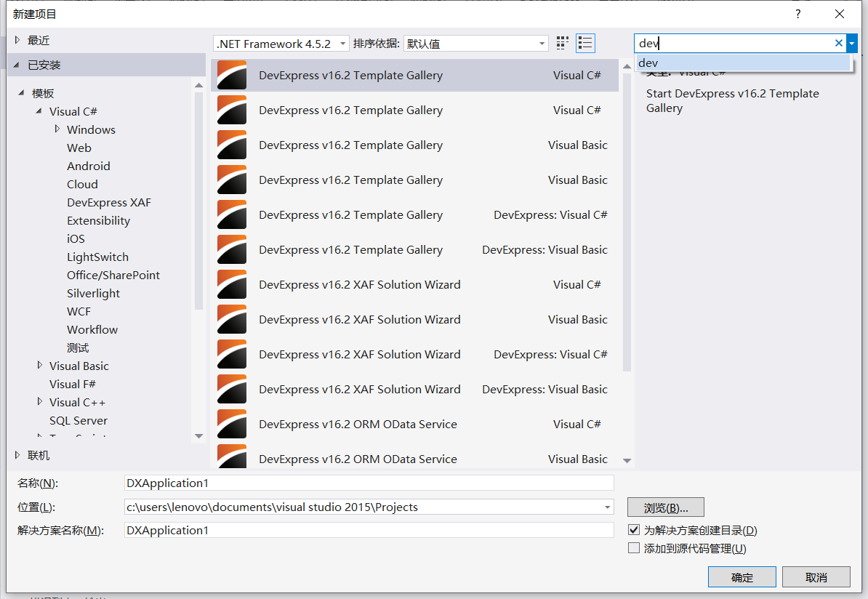Click the 浏览(B)... button

(665, 507)
